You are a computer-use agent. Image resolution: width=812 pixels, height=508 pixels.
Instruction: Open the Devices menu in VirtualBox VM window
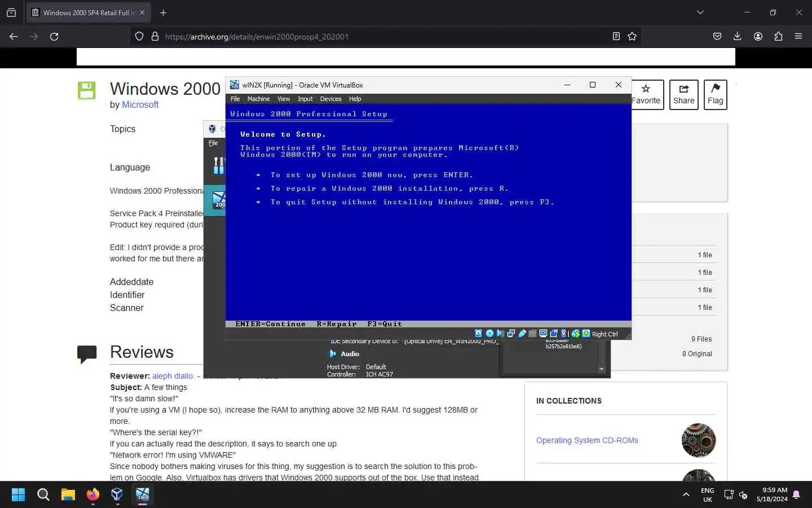(330, 99)
